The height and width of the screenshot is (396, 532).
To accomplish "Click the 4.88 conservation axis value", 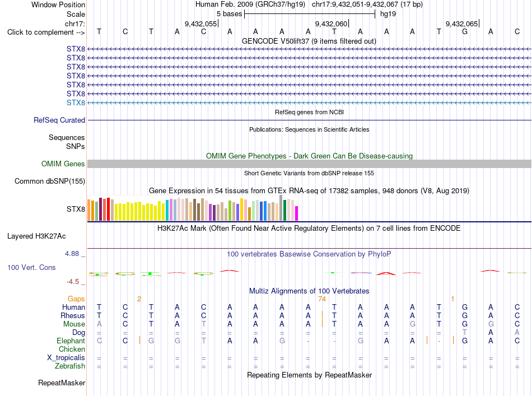I will coord(72,254).
